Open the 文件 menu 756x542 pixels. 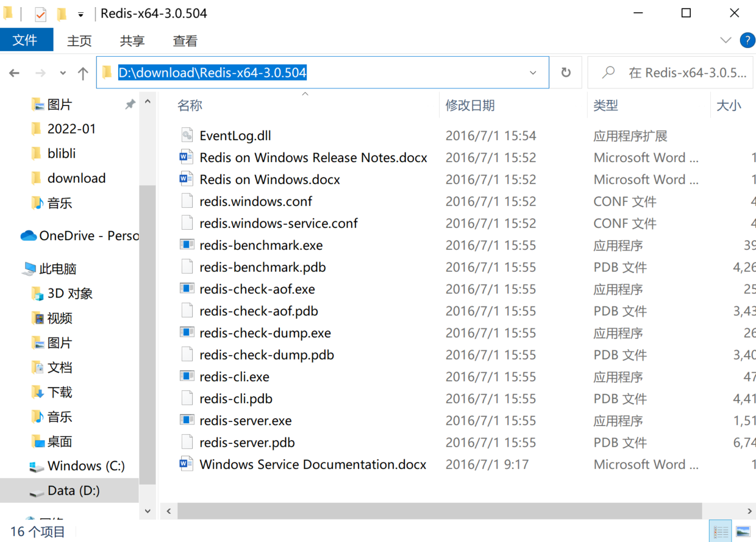(x=26, y=40)
